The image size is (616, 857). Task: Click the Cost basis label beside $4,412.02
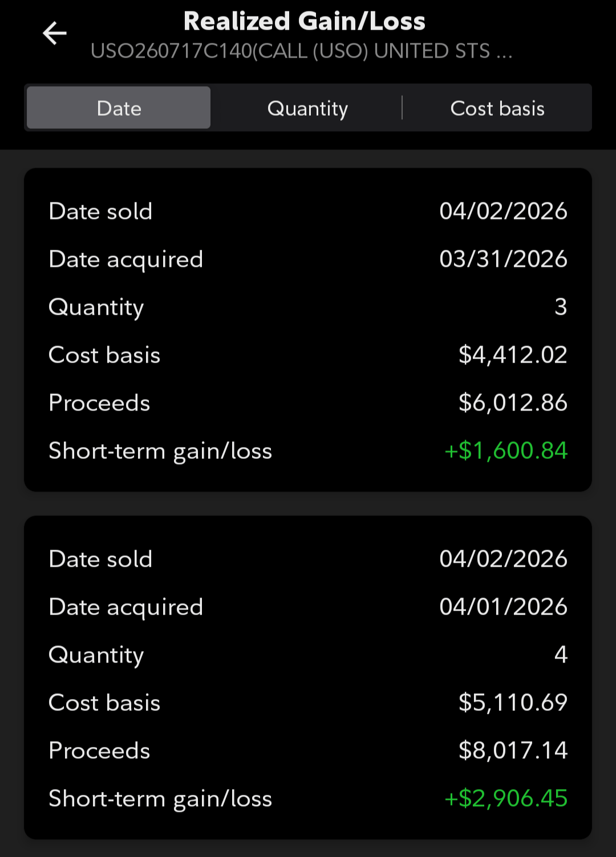click(104, 355)
